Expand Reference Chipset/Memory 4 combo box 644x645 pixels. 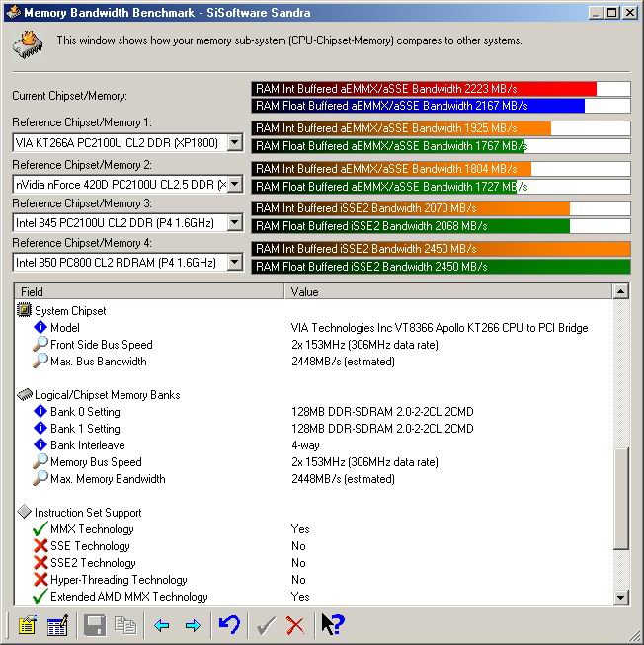tap(234, 263)
